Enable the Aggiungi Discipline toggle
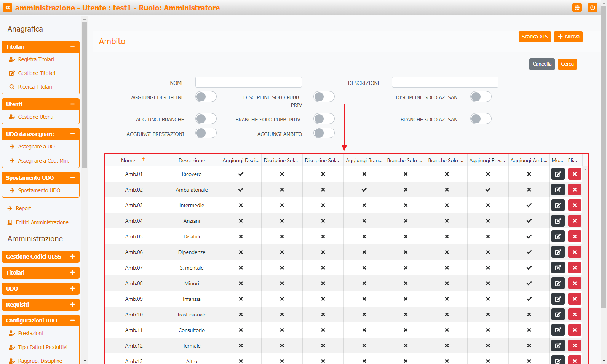The image size is (607, 364). click(x=206, y=97)
